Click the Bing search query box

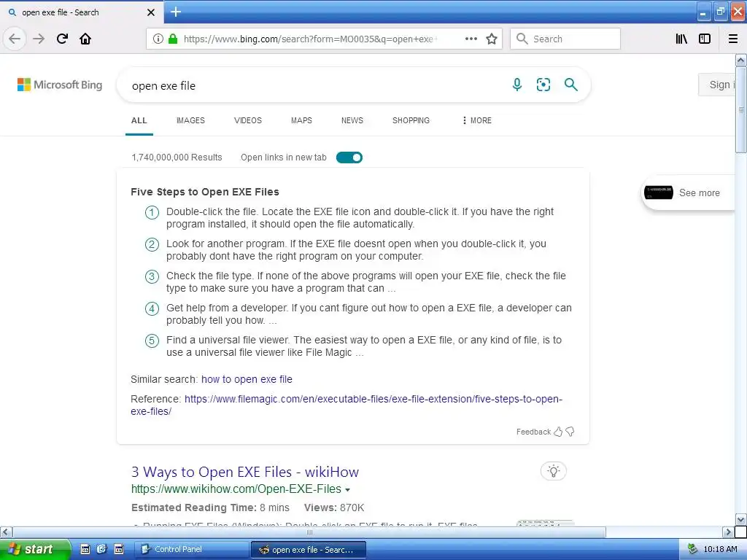[x=314, y=86]
